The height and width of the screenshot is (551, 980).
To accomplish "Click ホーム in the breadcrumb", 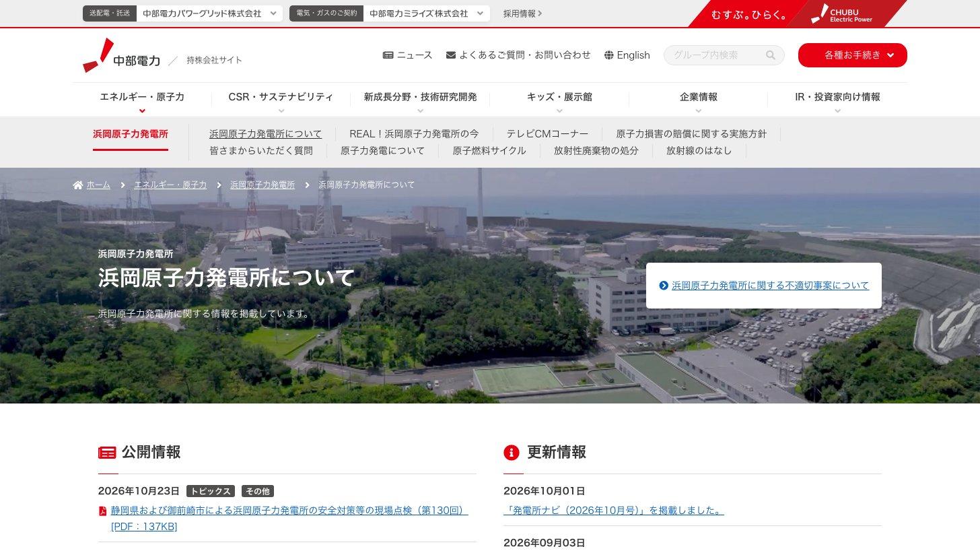I will click(x=98, y=185).
